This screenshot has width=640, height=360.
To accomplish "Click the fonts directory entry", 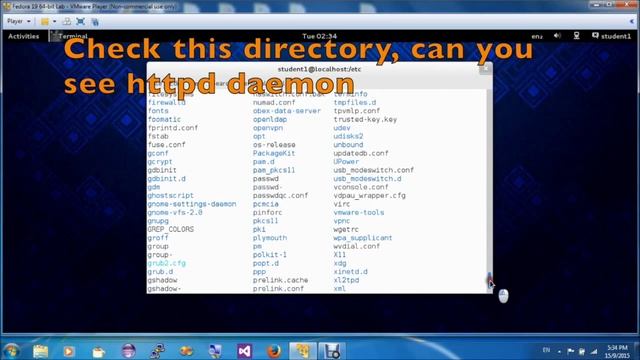I will click(x=158, y=111).
